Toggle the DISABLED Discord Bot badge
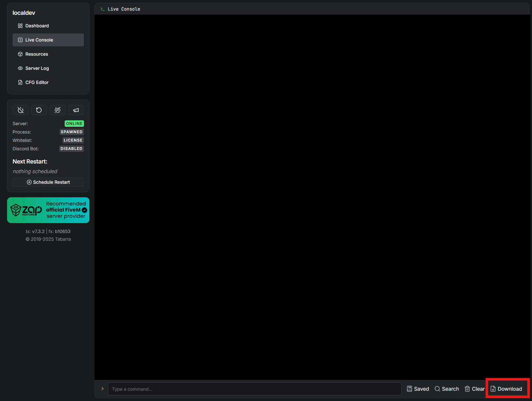This screenshot has height=401, width=532. tap(71, 148)
